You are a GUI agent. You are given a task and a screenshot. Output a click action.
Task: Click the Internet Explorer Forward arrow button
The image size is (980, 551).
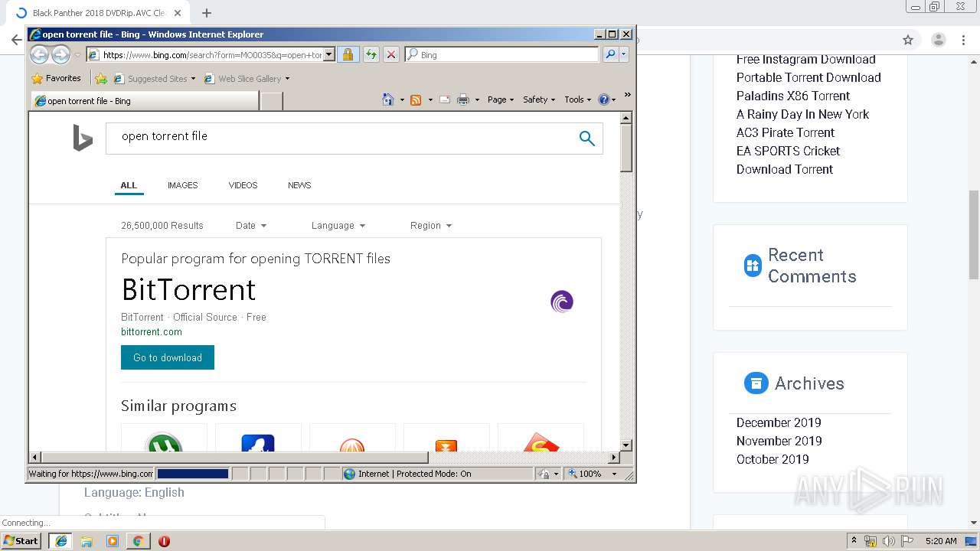[x=60, y=54]
